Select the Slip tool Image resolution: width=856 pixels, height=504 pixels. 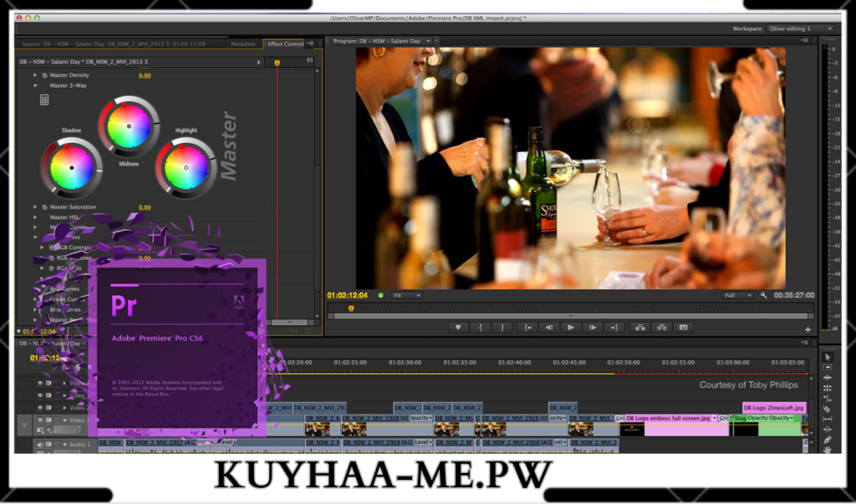(x=827, y=420)
